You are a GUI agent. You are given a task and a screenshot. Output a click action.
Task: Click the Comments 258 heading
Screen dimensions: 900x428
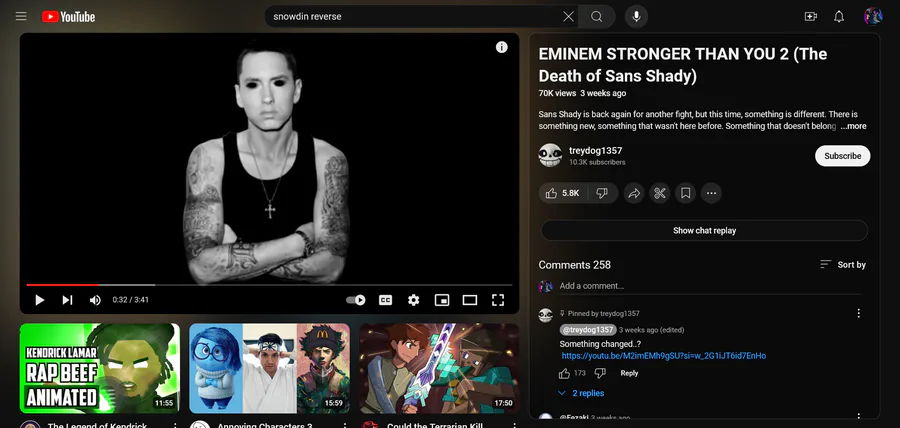575,265
